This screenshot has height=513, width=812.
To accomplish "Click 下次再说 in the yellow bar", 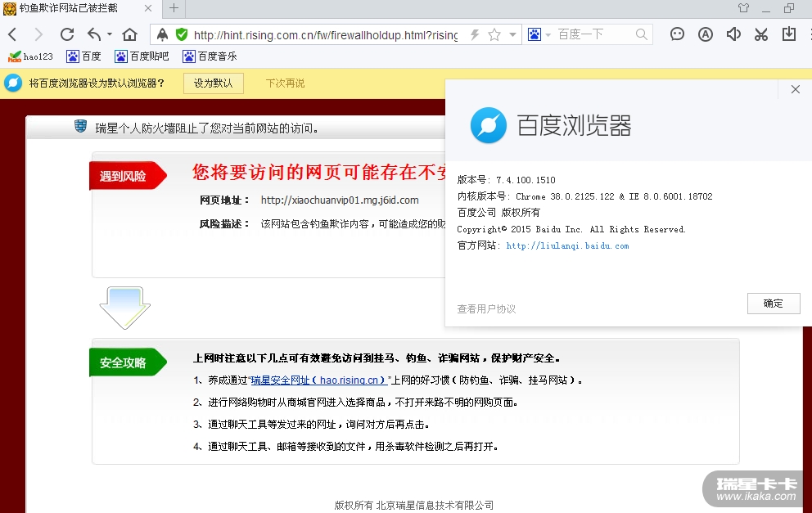I will point(286,83).
